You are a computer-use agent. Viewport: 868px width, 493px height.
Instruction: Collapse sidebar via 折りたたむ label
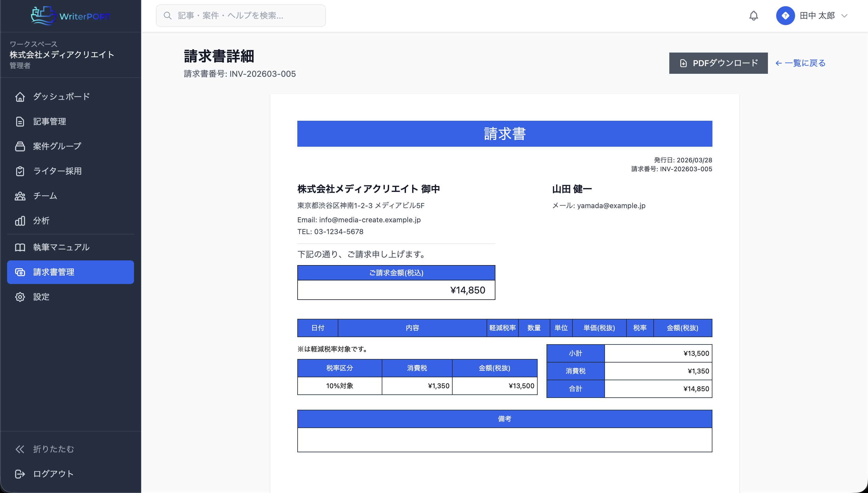[x=53, y=449]
